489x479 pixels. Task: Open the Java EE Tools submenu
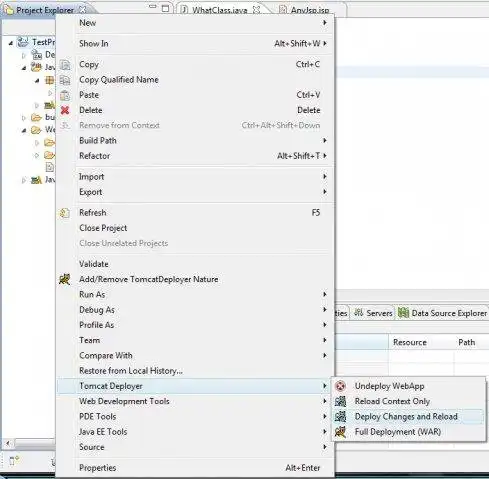click(x=195, y=432)
